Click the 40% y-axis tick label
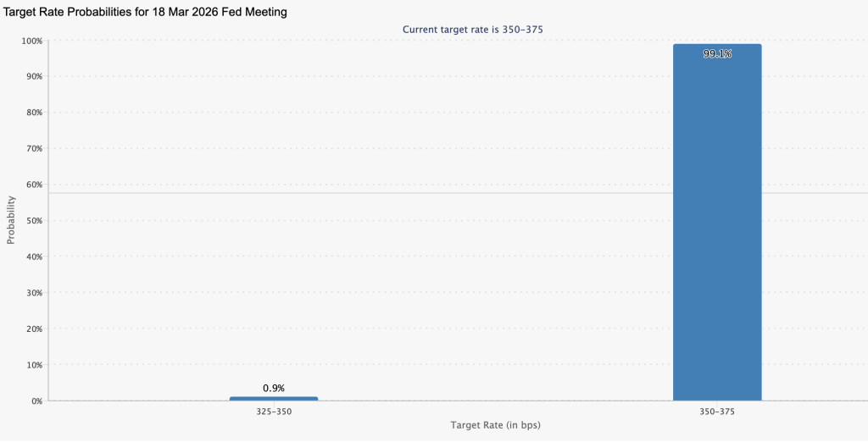The width and height of the screenshot is (868, 442). point(34,257)
